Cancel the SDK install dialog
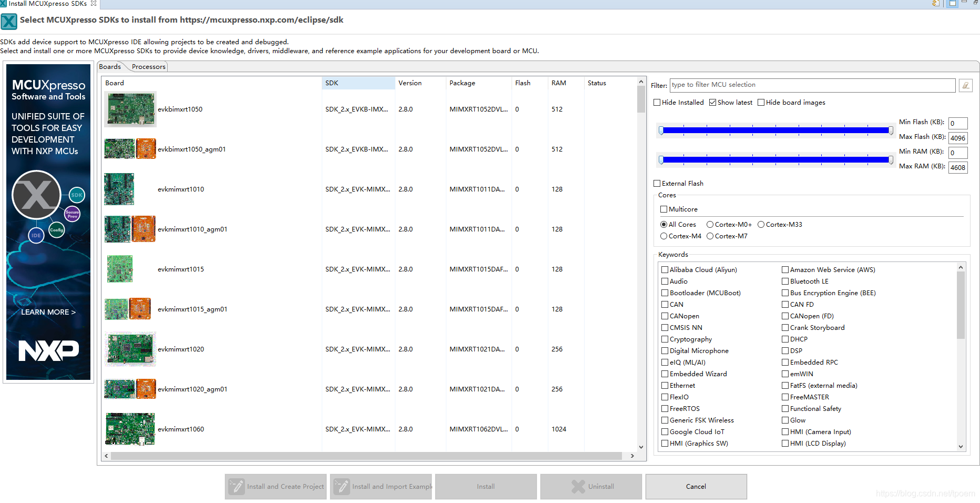The height and width of the screenshot is (503, 980). click(696, 487)
